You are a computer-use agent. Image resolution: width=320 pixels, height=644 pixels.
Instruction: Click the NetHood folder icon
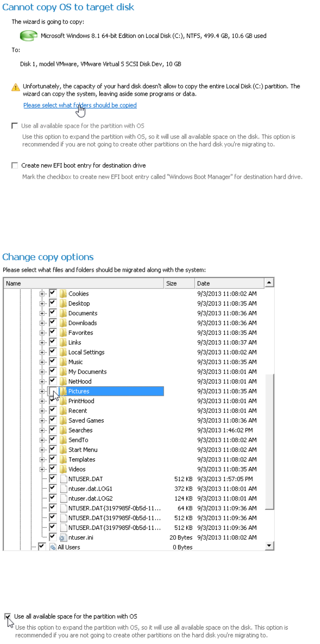click(63, 381)
